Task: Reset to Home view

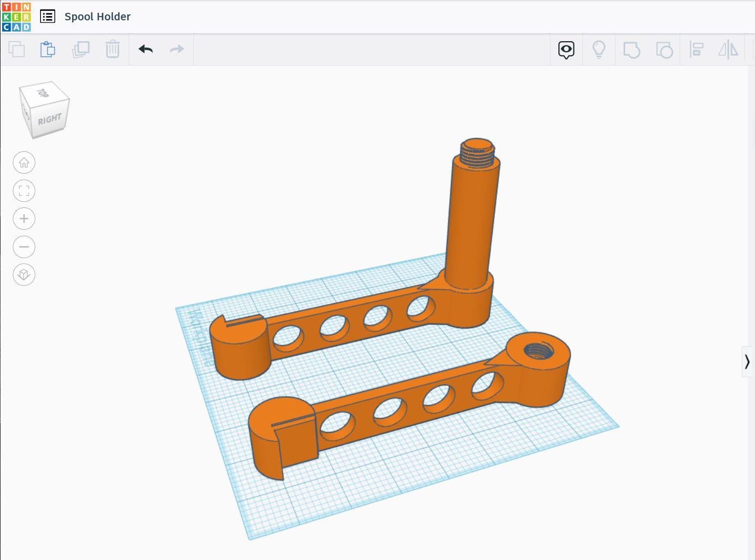Action: [x=24, y=163]
